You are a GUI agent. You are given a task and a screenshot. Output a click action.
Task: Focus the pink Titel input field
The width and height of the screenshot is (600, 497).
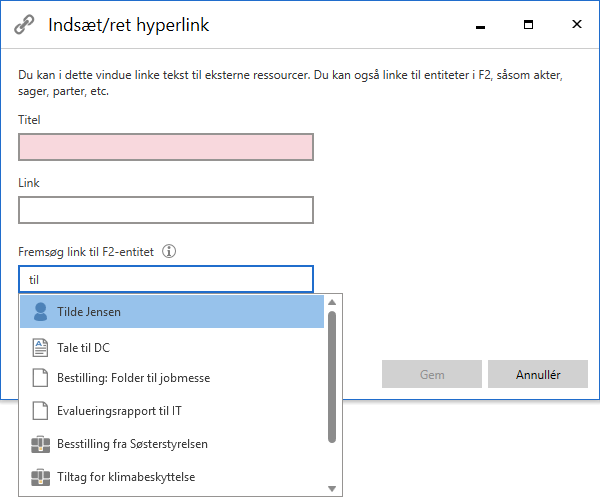click(166, 147)
